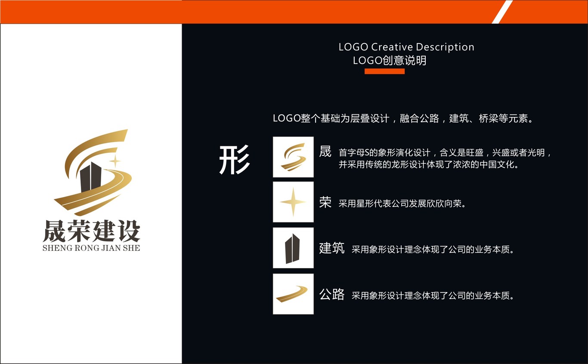
Task: Click the 晟荣建设 company name text
Action: [x=92, y=231]
